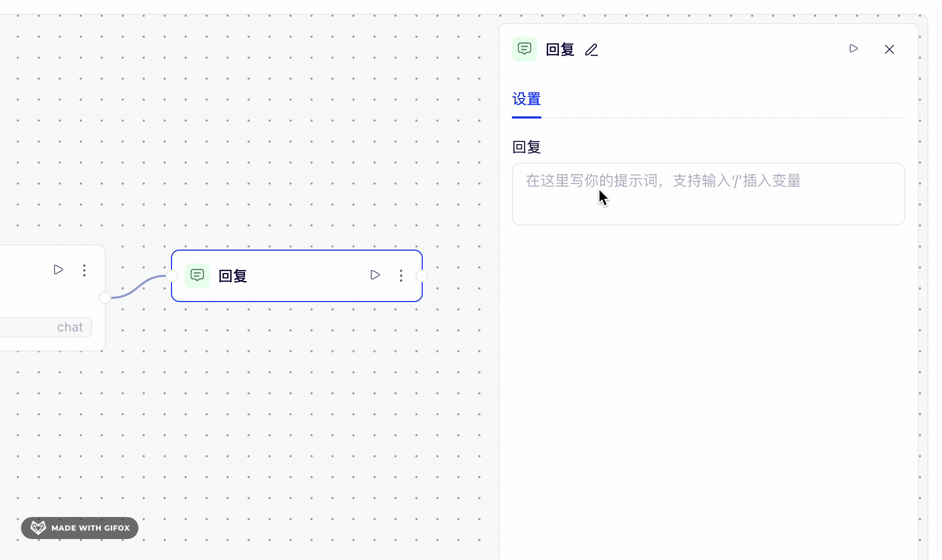Run the 回复 node using its play icon
Screen dimensions: 942x560
click(376, 275)
